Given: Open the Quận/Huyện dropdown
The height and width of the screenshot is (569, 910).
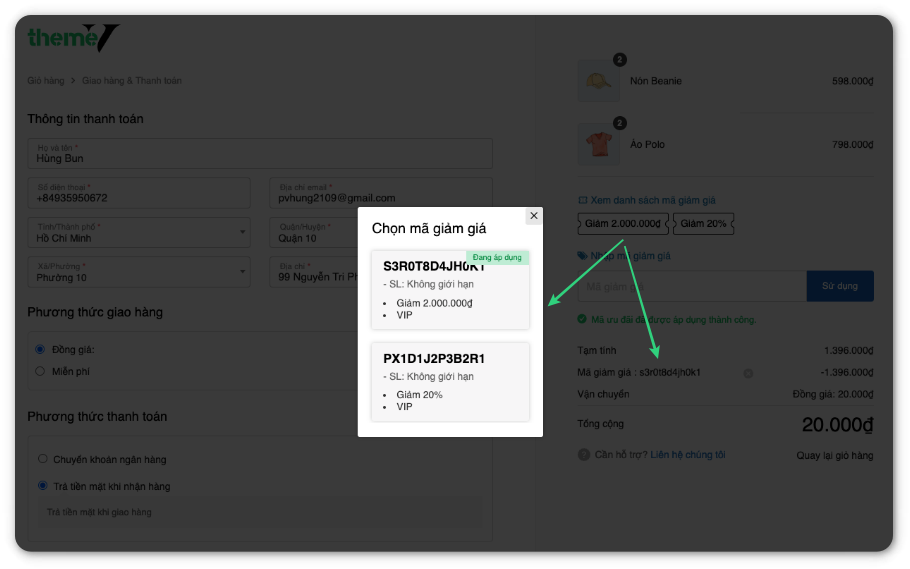Looking at the screenshot, I should (x=313, y=232).
